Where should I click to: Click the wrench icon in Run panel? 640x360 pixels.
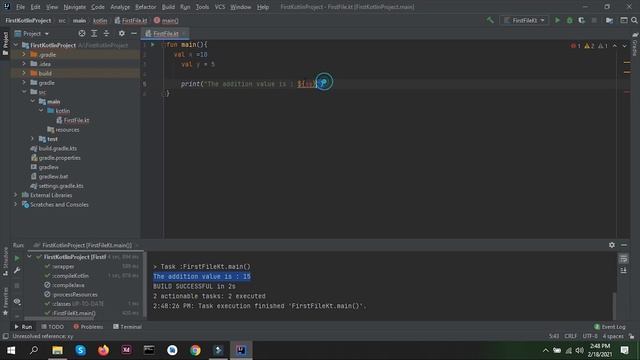click(17, 271)
